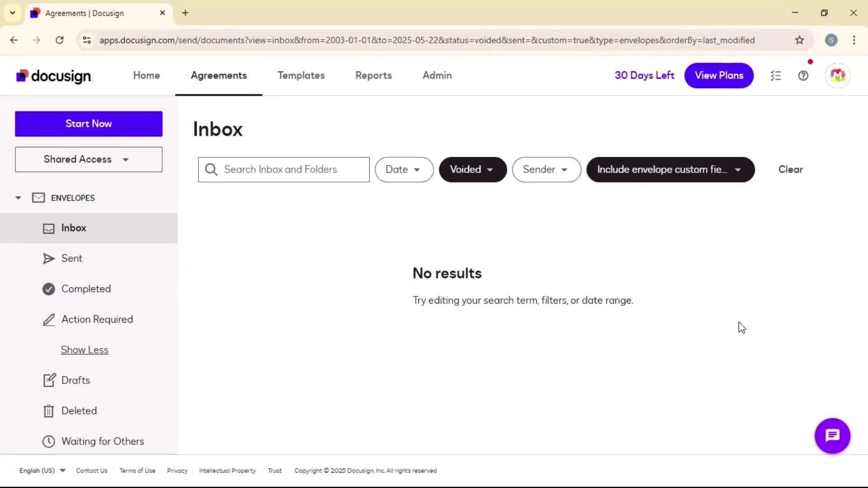Screen dimensions: 868x488
Task: Open the Admin tab
Action: (x=437, y=75)
